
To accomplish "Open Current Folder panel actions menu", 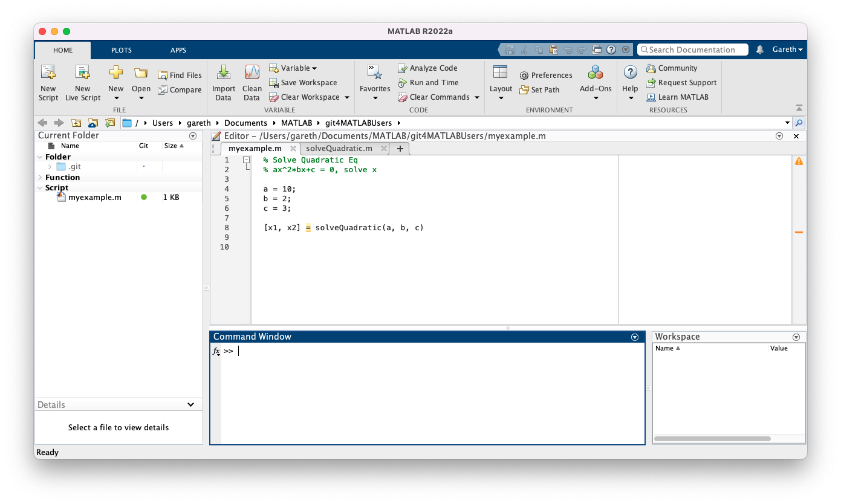I will coord(193,136).
